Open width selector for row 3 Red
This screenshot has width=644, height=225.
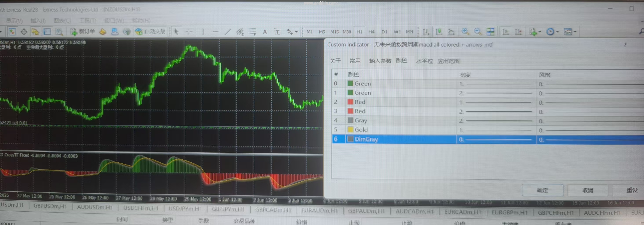[x=496, y=111]
